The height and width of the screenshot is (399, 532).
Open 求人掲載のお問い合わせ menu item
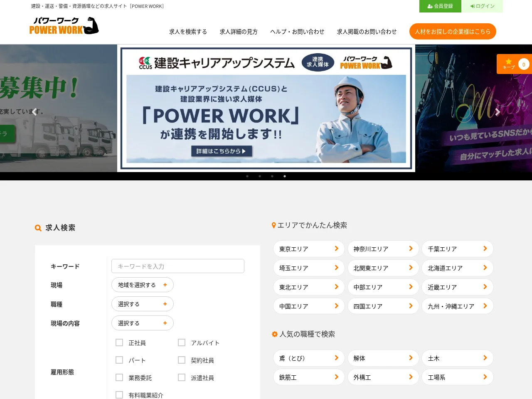click(x=367, y=32)
